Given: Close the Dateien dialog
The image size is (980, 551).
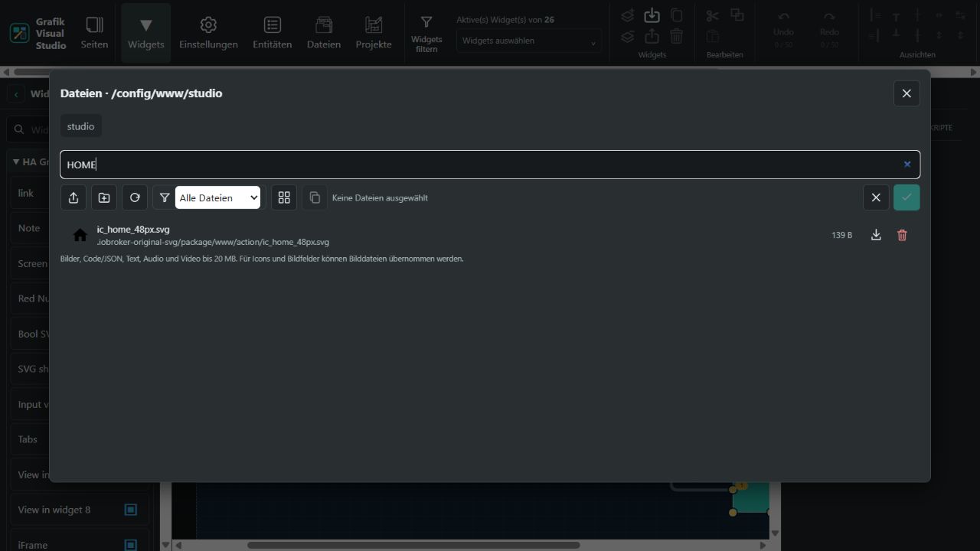Looking at the screenshot, I should (x=906, y=93).
